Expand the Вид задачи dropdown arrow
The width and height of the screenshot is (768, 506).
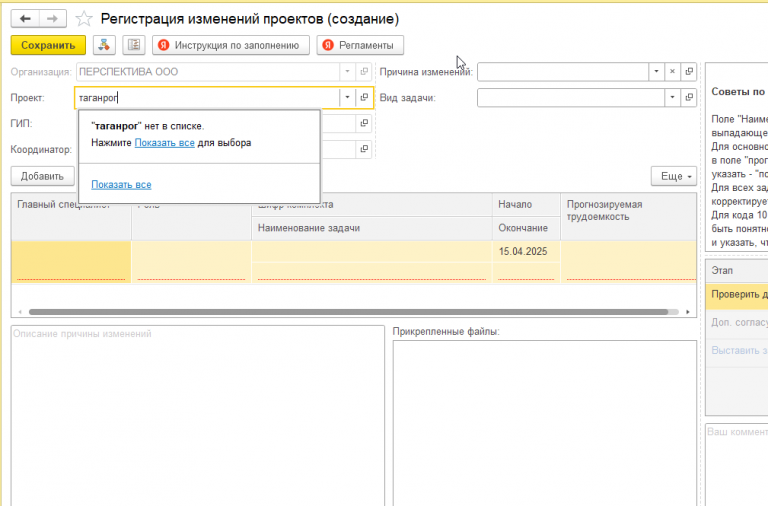pyautogui.click(x=672, y=97)
